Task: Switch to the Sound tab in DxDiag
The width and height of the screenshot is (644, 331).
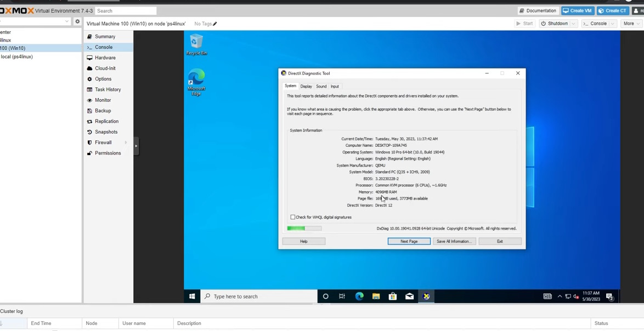Action: coord(321,86)
